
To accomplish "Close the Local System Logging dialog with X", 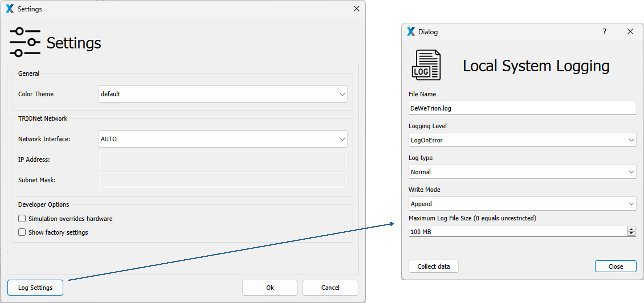I will click(630, 31).
